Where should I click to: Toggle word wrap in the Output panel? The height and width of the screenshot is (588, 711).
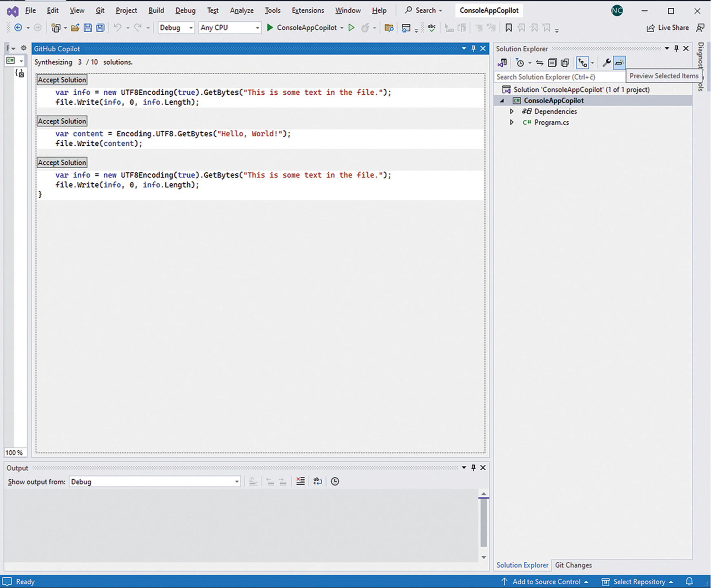coord(318,481)
